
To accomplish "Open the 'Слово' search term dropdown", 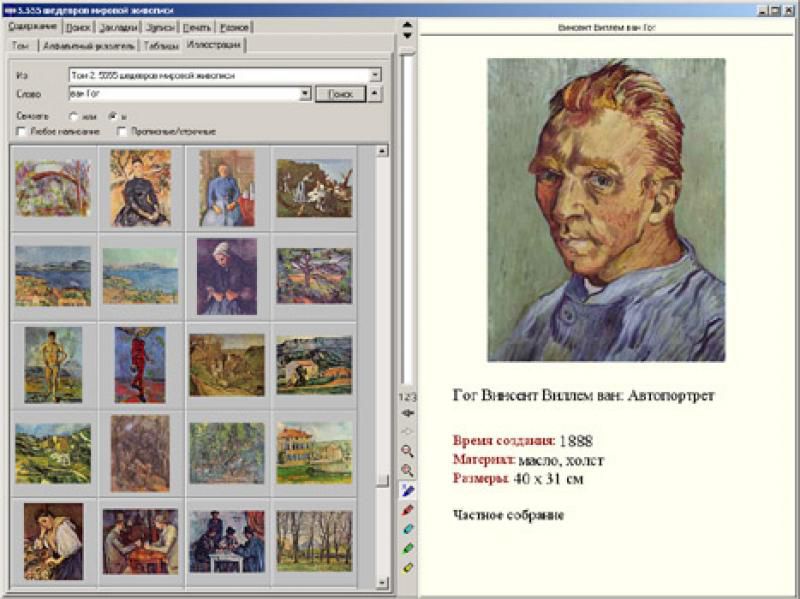I will coord(306,94).
